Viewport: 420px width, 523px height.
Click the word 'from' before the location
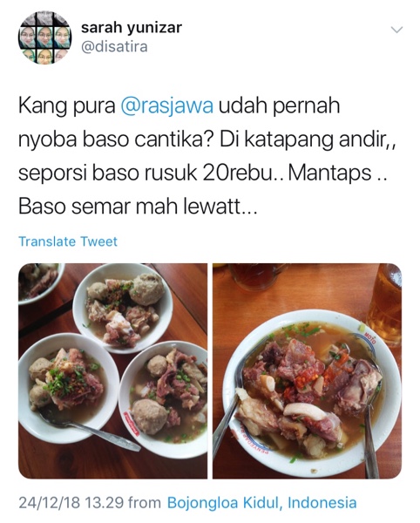click(145, 502)
